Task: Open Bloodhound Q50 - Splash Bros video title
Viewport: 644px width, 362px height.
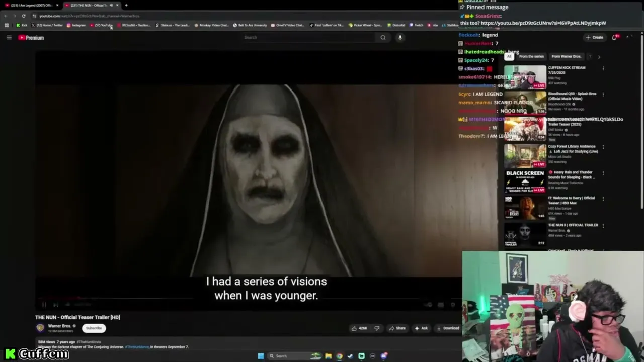Action: coord(572,96)
